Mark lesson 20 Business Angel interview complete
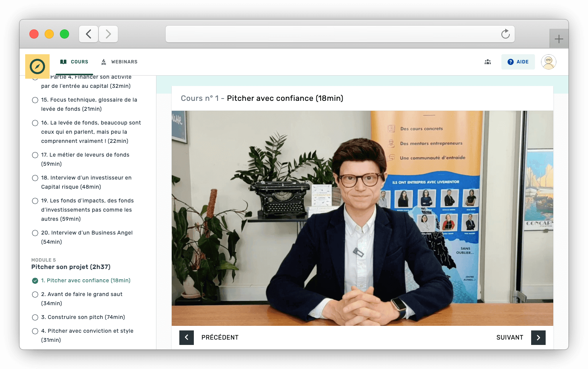This screenshot has width=588, height=369. click(35, 233)
